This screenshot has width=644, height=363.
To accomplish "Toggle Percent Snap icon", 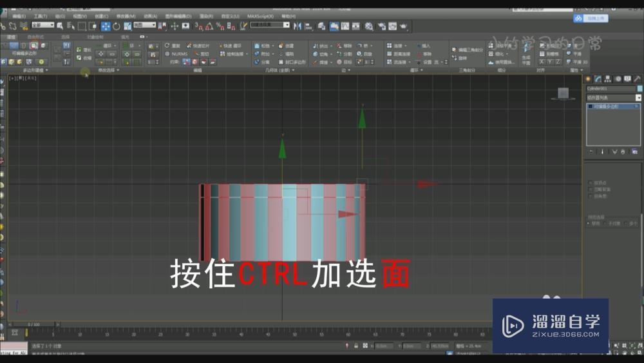I will point(220,26).
